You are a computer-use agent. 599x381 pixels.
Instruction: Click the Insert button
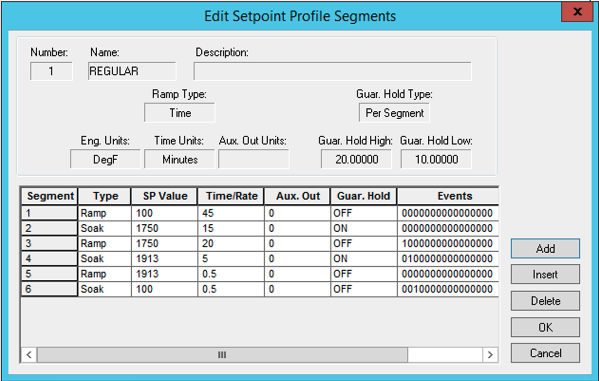pyautogui.click(x=545, y=274)
